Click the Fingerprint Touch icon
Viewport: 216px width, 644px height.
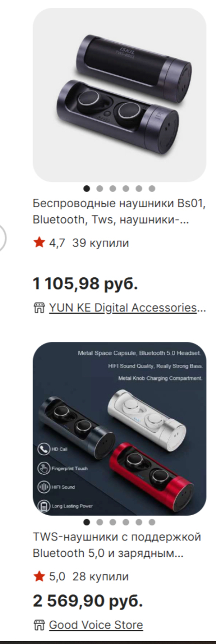44,468
